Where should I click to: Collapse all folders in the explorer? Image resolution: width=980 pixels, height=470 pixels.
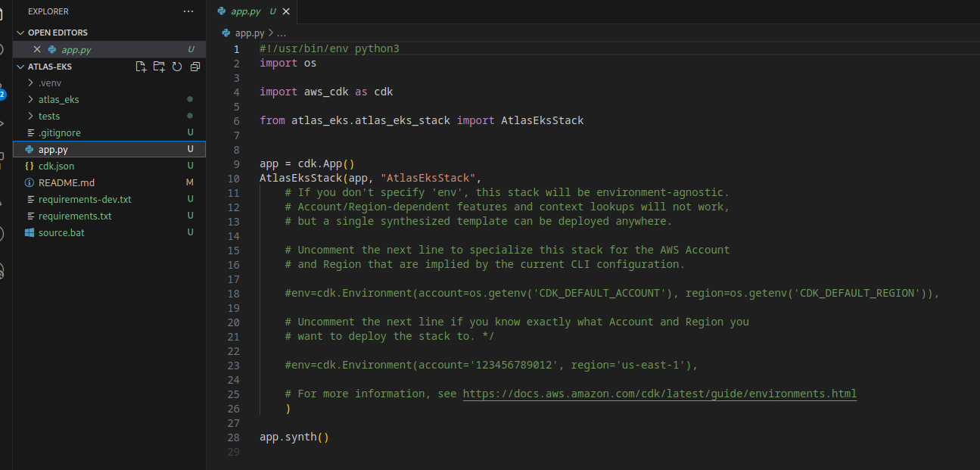pyautogui.click(x=195, y=67)
